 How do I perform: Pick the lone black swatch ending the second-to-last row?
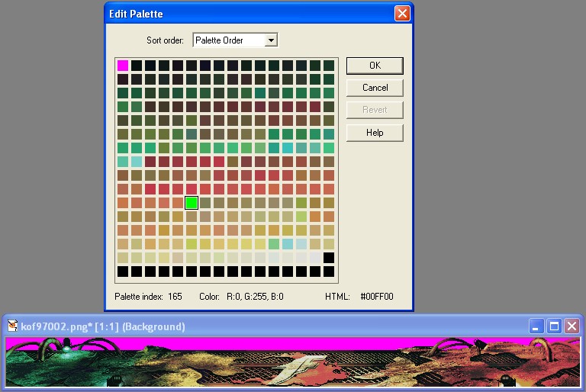pyautogui.click(x=329, y=258)
